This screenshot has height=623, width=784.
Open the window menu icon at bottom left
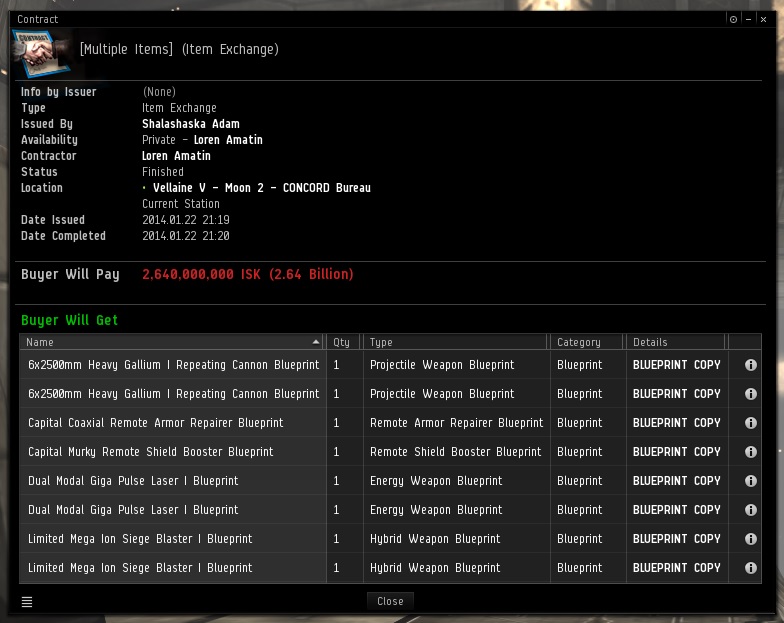(27, 601)
